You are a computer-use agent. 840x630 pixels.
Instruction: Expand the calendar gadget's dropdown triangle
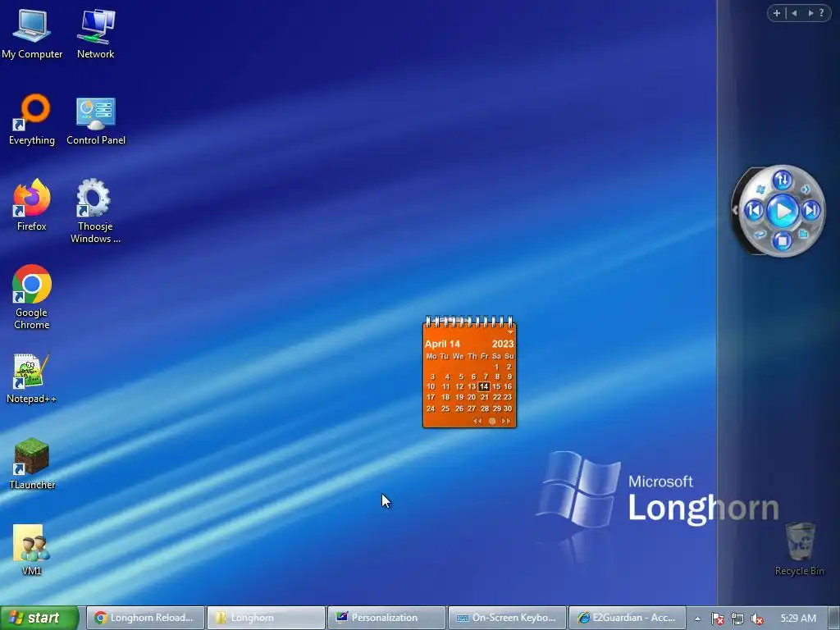(510, 333)
